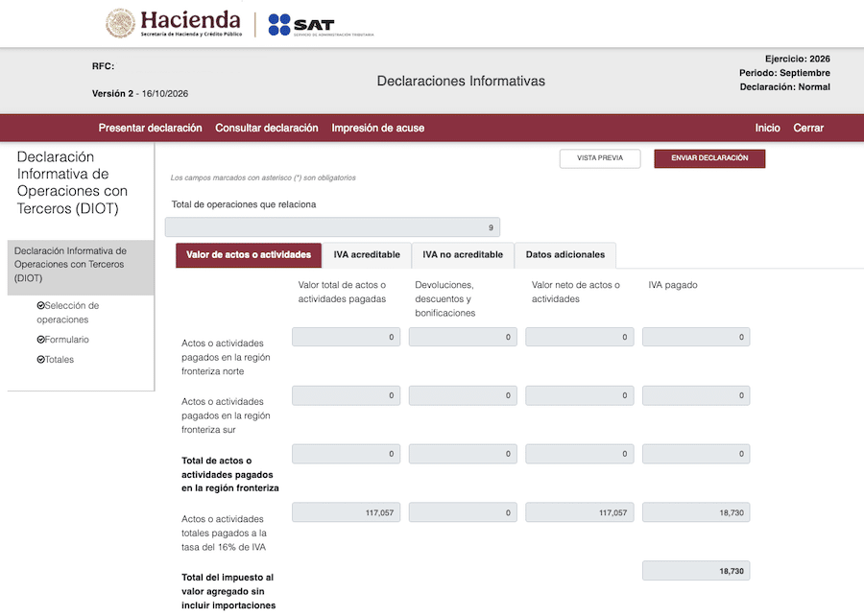Viewport: 864px width, 616px height.
Task: Click IVA pagado field for región fronteriza norte
Action: click(696, 337)
